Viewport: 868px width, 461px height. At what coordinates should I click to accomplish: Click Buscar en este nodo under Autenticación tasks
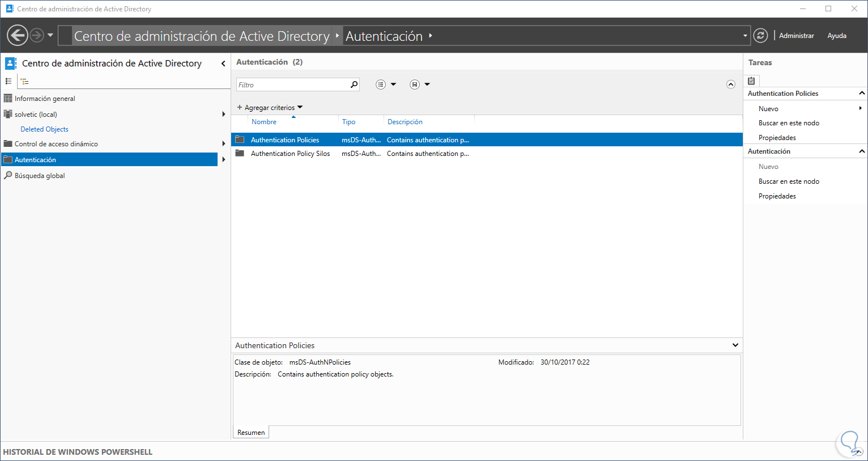tap(789, 181)
